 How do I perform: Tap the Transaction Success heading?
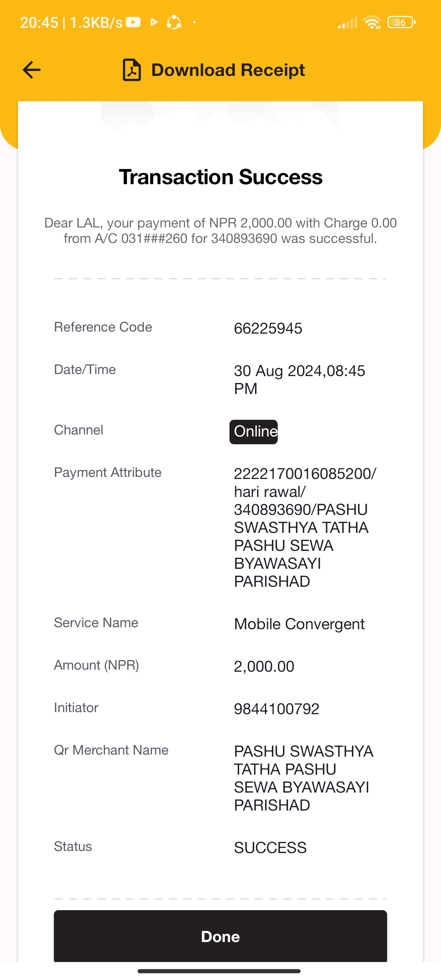[x=220, y=177]
